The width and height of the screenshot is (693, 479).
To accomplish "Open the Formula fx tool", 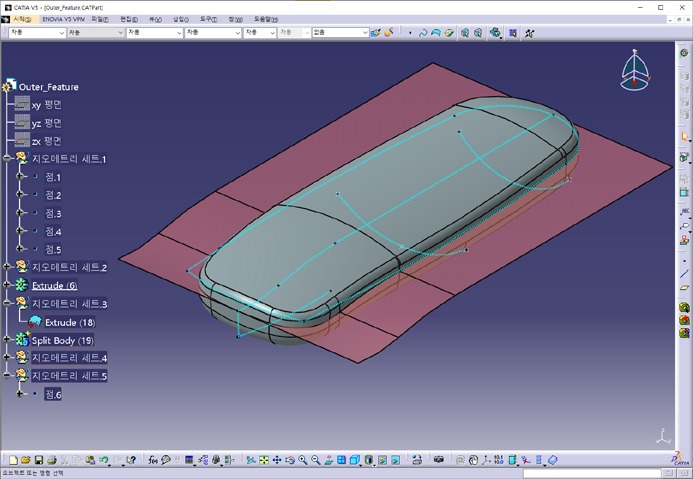I will (x=152, y=460).
